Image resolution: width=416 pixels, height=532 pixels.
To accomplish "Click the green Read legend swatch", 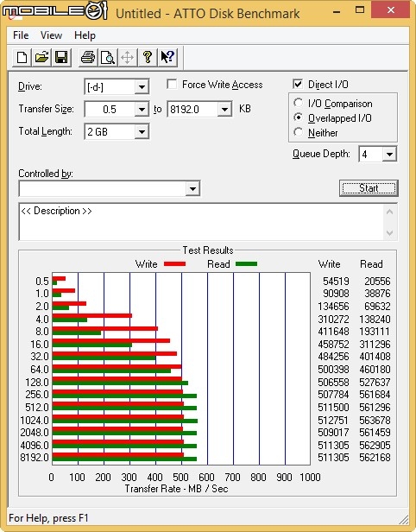I will click(x=246, y=264).
